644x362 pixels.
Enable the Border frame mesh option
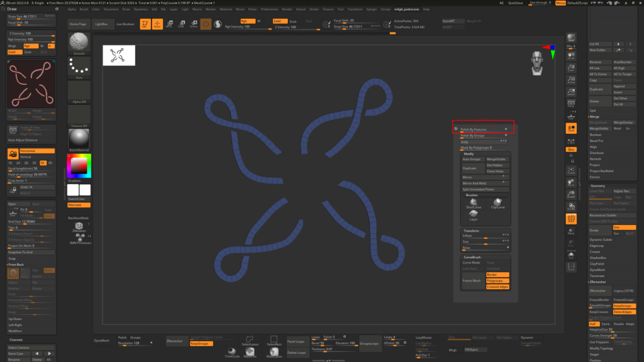click(497, 275)
